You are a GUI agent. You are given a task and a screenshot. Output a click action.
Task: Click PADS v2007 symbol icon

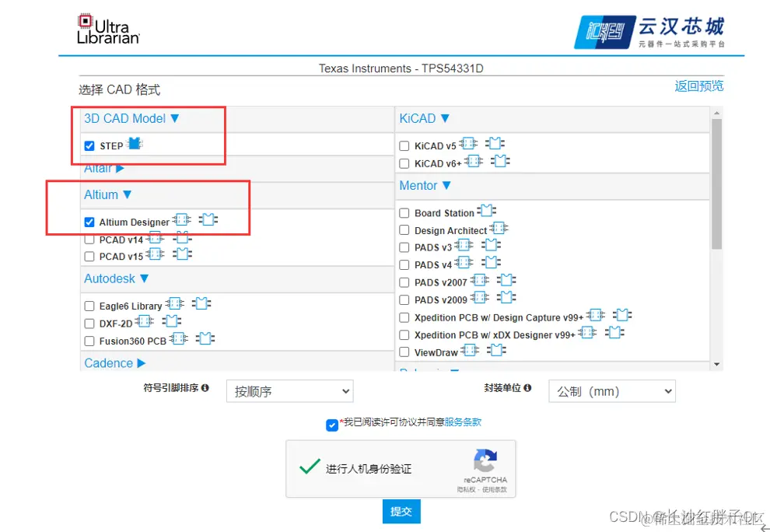[479, 280]
